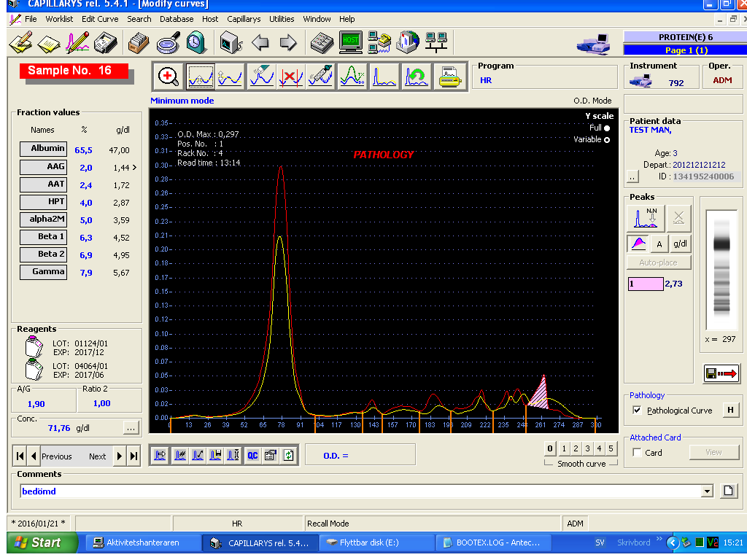Click the left arrow navigation icon

tap(260, 43)
